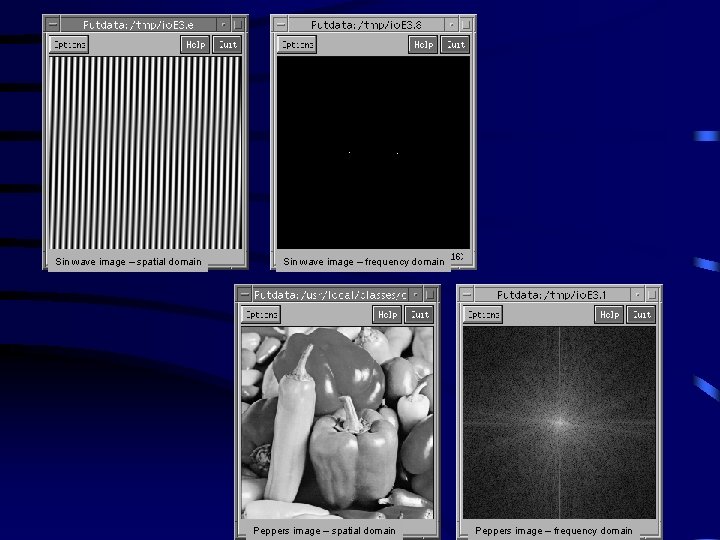Click 'Sin wave image – spatial domain' caption
Screen dimensions: 720x540
tap(128, 262)
